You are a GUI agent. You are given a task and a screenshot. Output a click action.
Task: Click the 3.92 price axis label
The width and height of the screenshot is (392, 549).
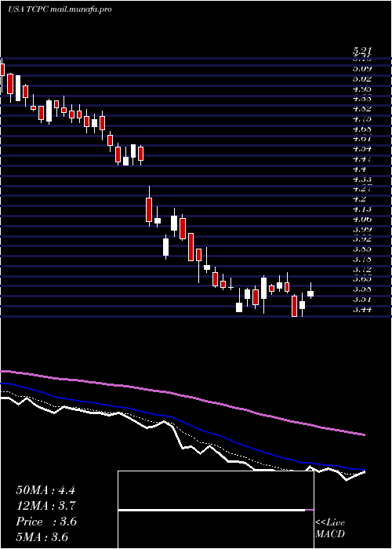coord(362,239)
